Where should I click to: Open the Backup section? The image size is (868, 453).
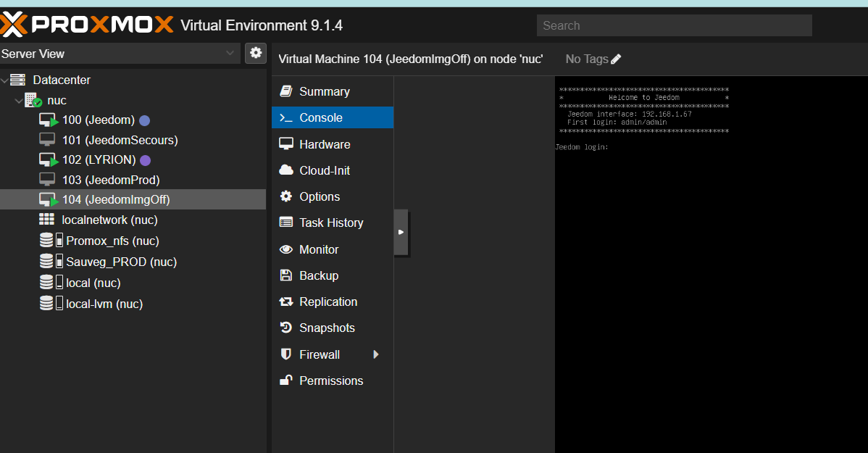point(319,275)
